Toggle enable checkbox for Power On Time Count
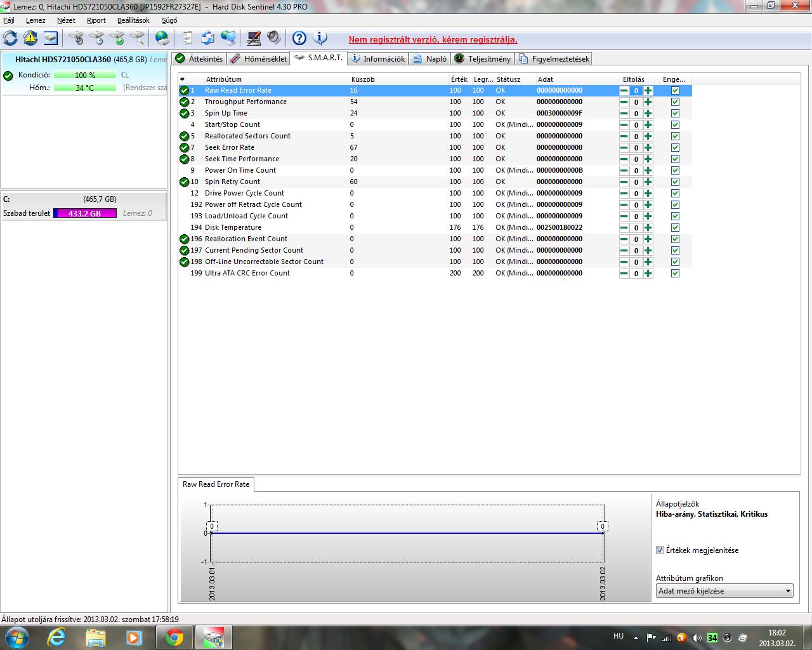 pos(675,171)
